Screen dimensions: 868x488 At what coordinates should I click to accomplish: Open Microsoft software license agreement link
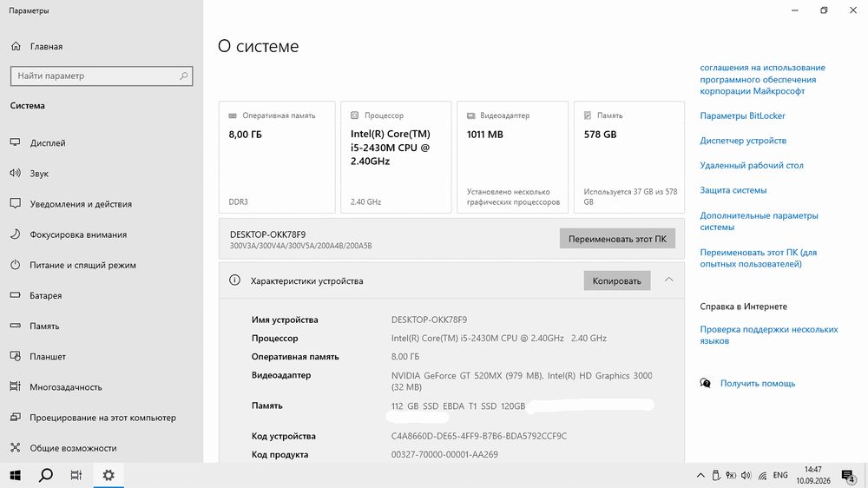coord(762,79)
